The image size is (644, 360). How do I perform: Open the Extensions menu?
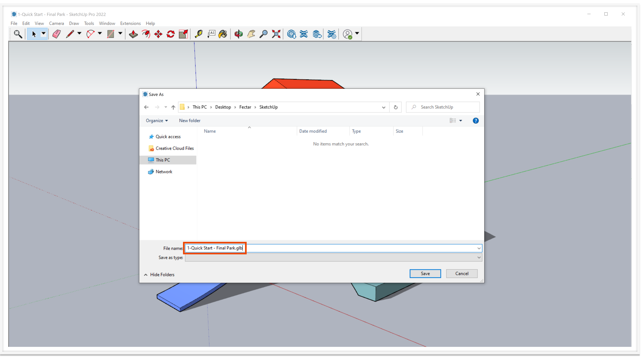[x=131, y=24]
